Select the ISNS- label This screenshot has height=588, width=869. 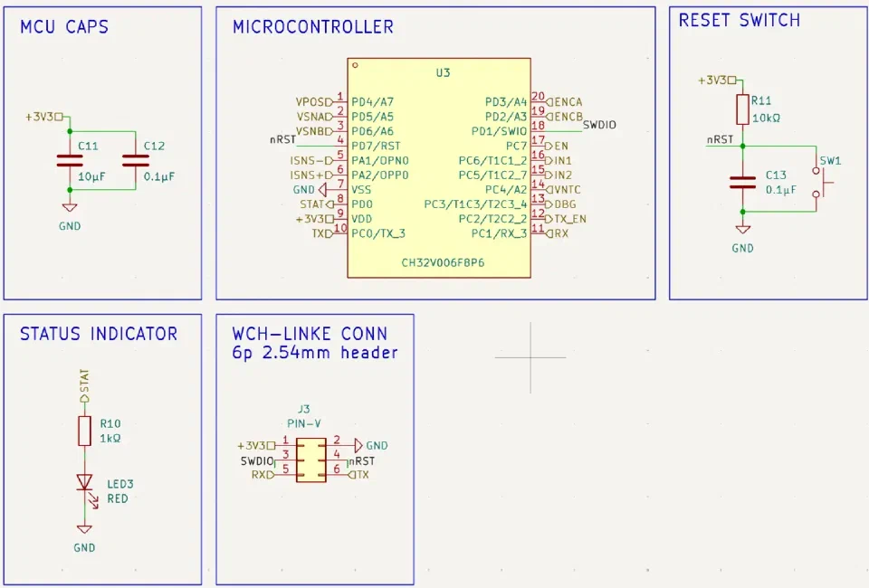311,160
